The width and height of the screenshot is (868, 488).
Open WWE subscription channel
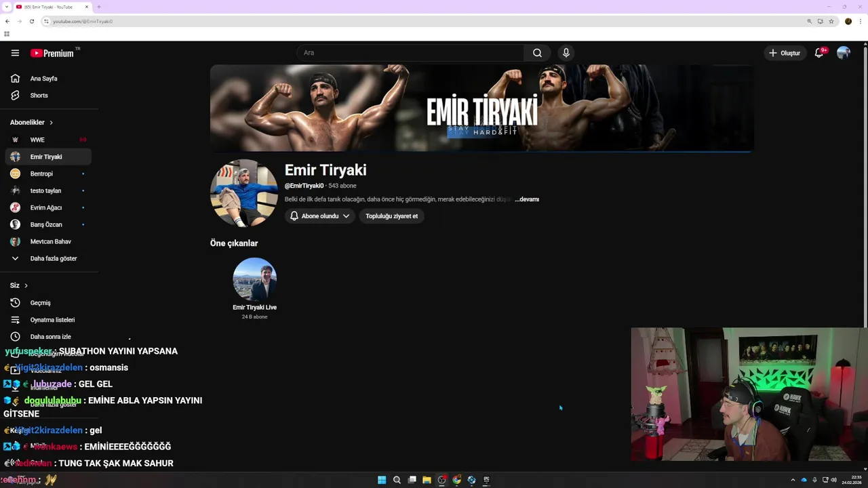tap(47, 140)
